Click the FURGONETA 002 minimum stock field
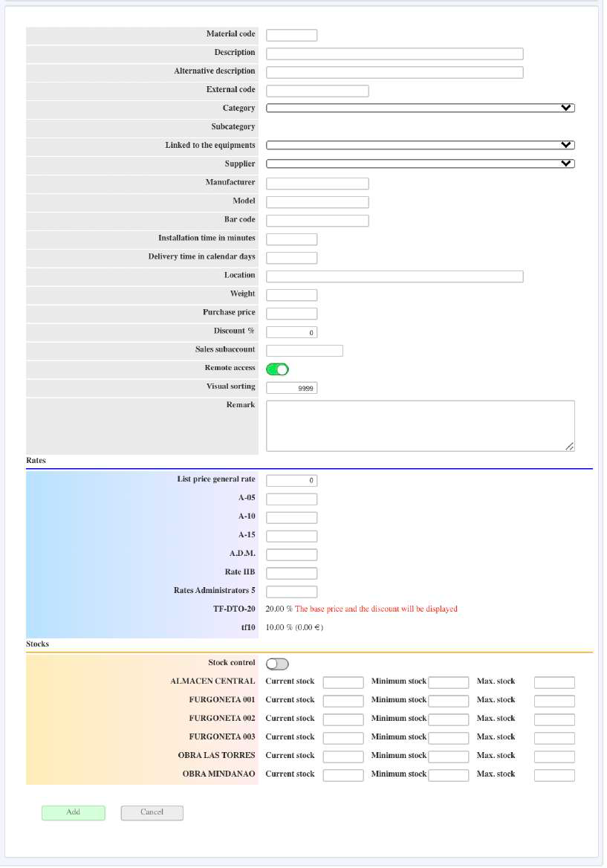This screenshot has width=607, height=868. (449, 719)
